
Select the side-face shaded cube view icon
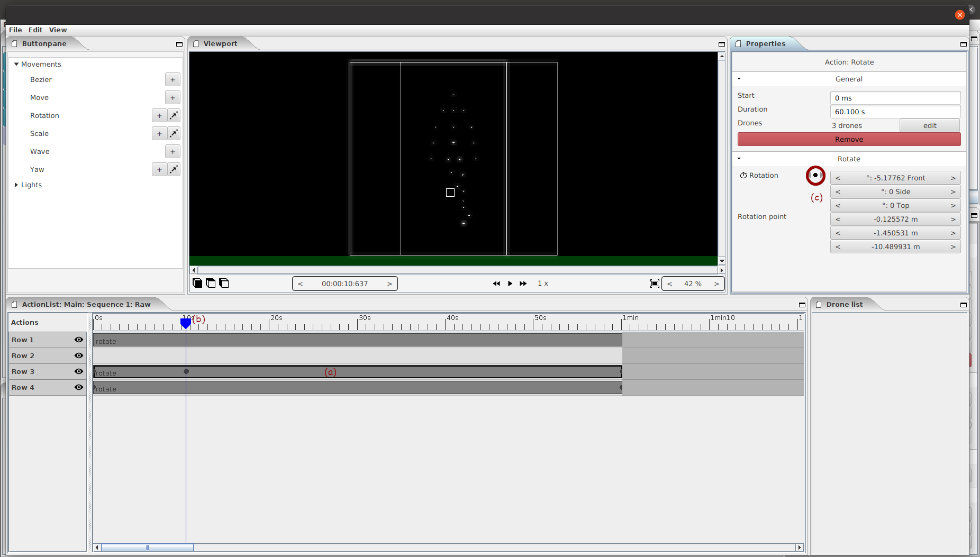pyautogui.click(x=224, y=283)
